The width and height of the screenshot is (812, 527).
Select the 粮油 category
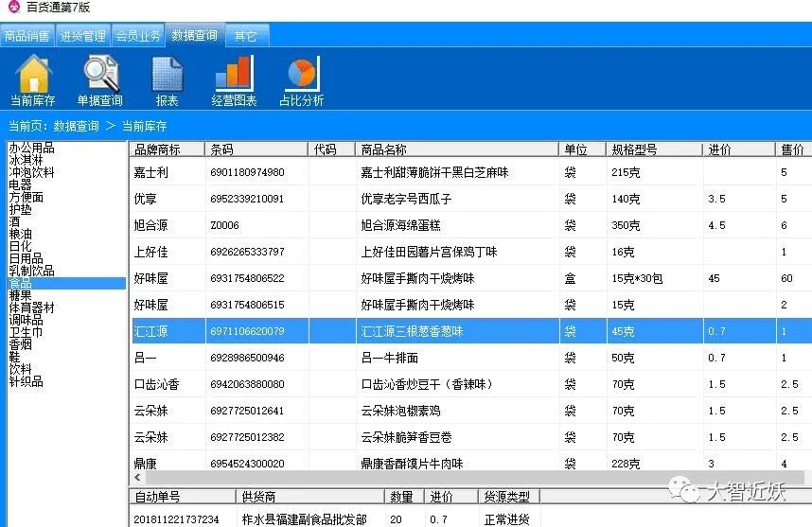pyautogui.click(x=20, y=234)
